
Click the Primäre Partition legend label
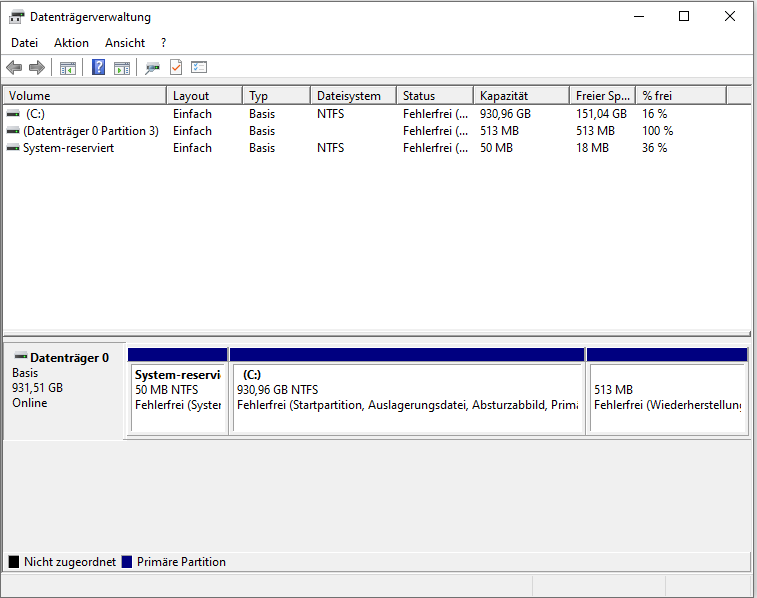click(181, 562)
